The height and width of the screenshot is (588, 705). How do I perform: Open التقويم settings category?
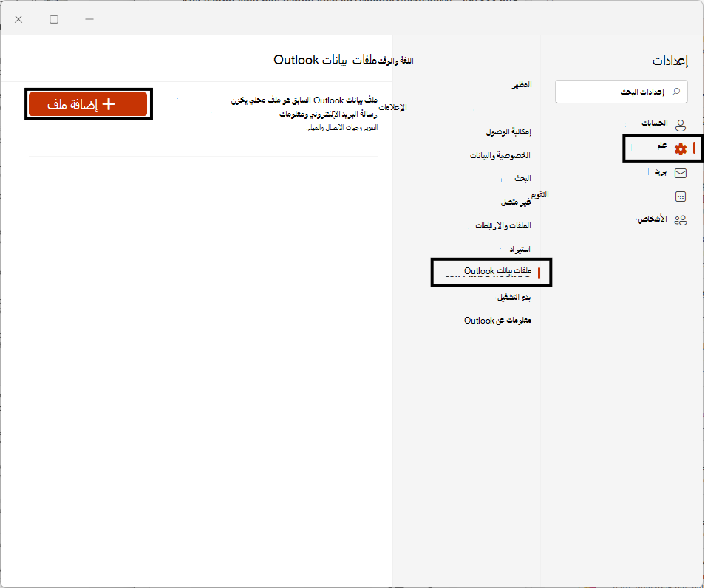coord(540,194)
